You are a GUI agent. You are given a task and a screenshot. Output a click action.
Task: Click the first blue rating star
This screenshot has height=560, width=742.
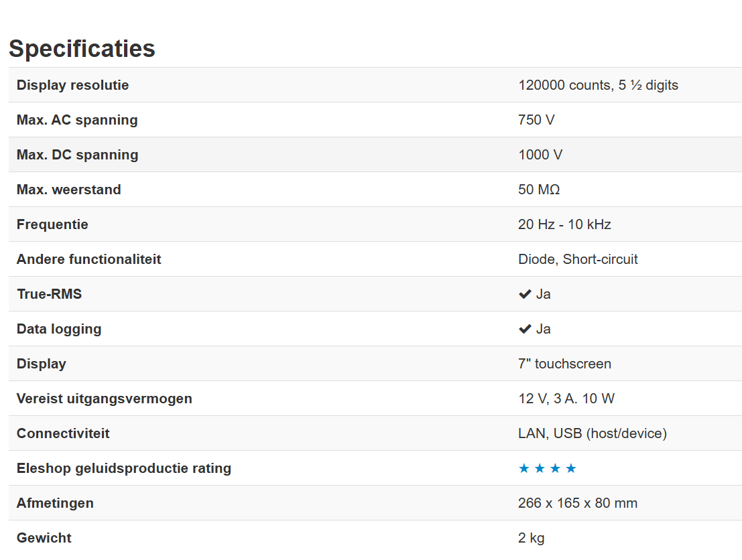[x=524, y=468]
